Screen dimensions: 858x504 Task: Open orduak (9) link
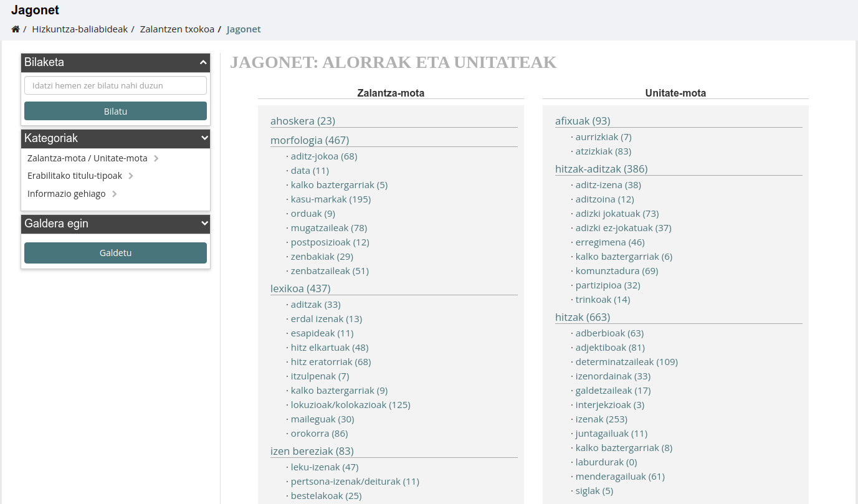point(313,214)
